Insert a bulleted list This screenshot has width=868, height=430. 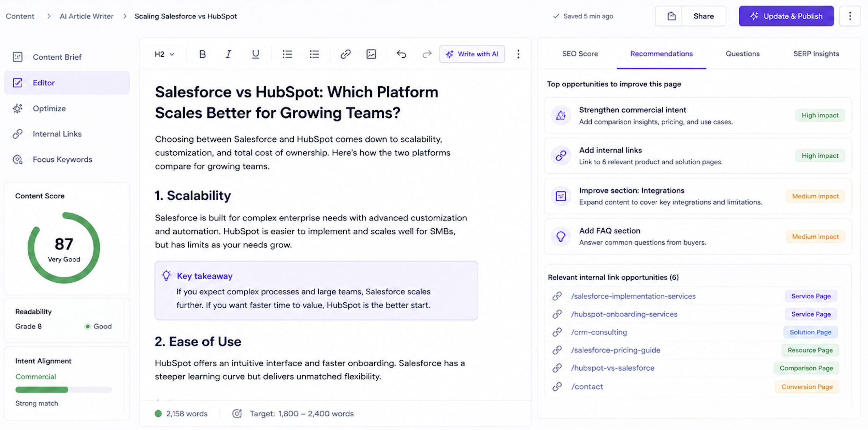coord(287,54)
